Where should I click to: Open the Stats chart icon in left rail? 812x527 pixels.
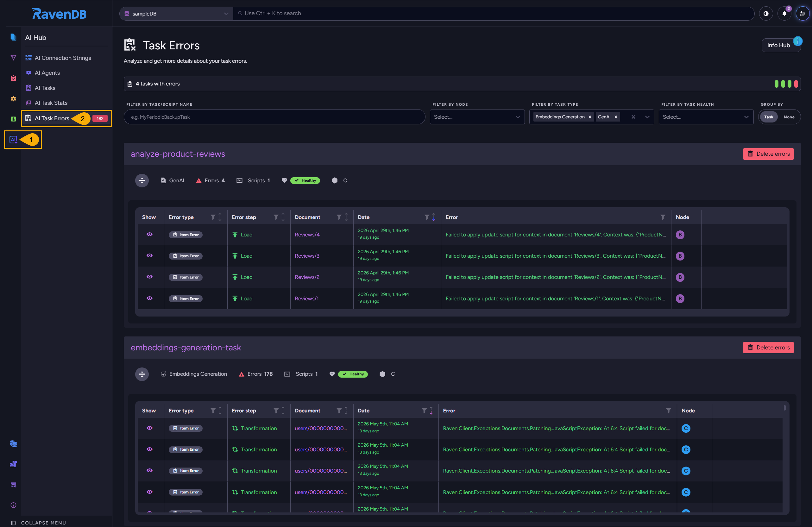13,119
